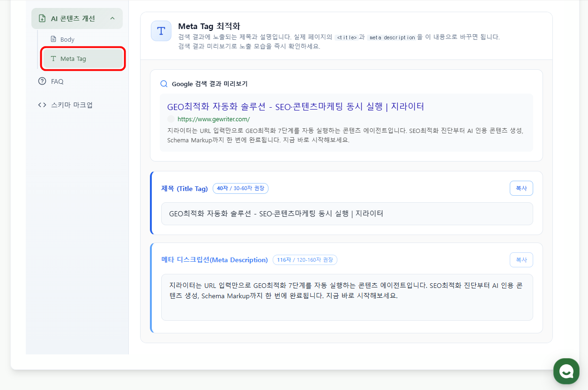Click the 제목 (Title Tag) heading
588x390 pixels.
184,189
